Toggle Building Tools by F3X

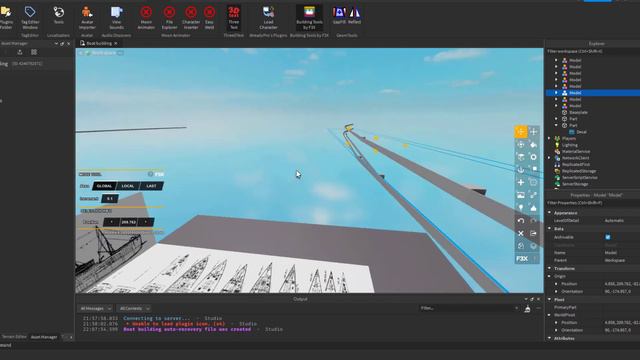click(x=309, y=18)
